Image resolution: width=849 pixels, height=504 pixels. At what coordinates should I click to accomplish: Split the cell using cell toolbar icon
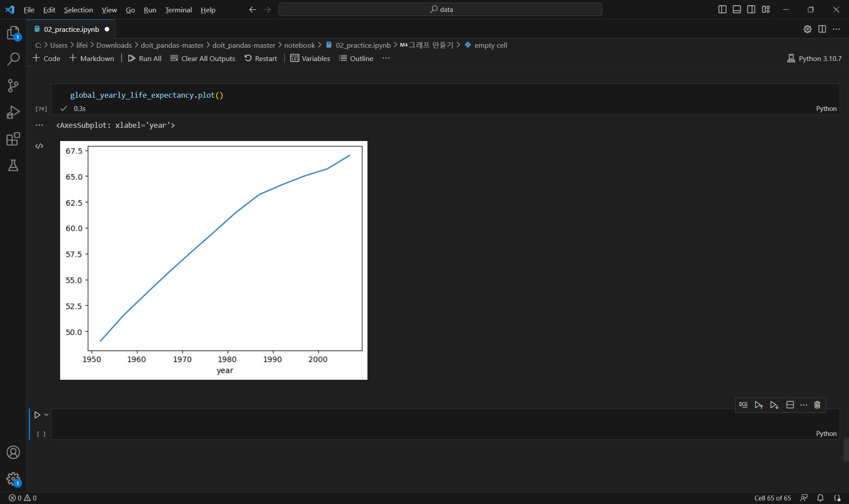coord(790,405)
